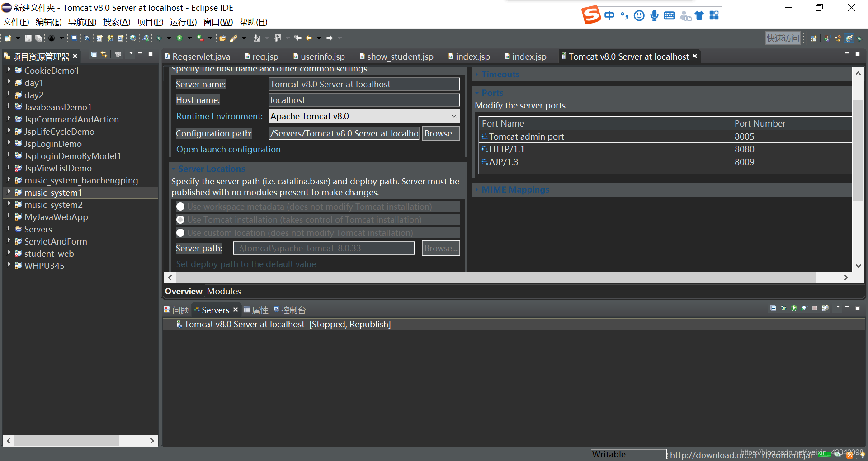
Task: Click Browse button next to Configuration path
Action: click(x=441, y=133)
